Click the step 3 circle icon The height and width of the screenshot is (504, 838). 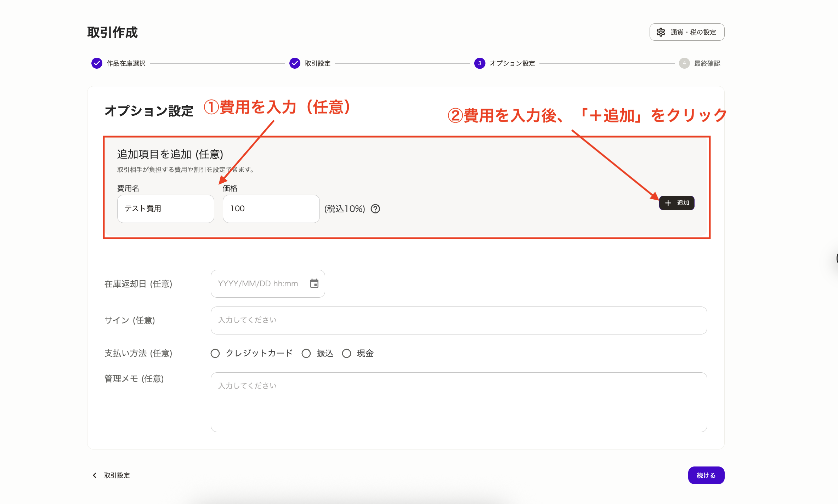click(x=480, y=63)
